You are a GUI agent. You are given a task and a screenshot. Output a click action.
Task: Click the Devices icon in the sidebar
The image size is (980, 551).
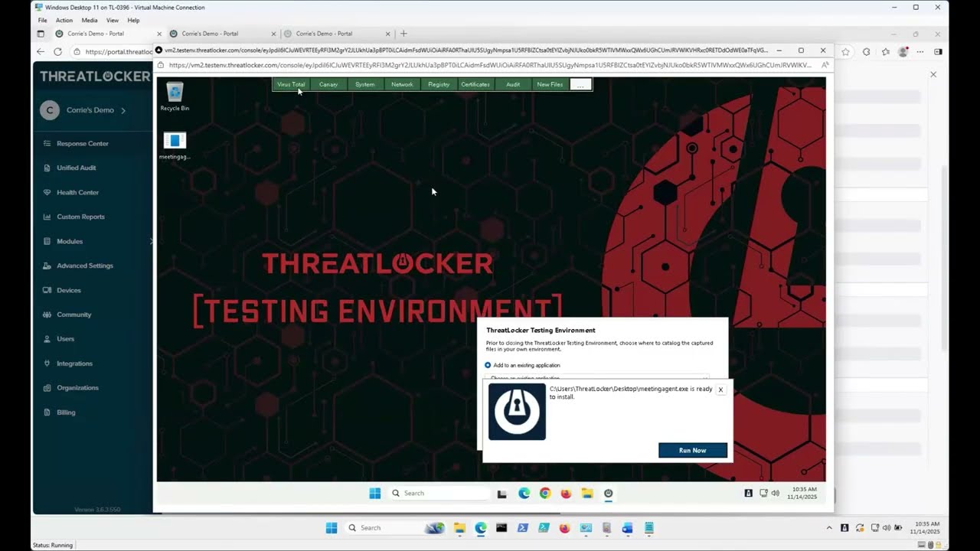click(x=47, y=290)
